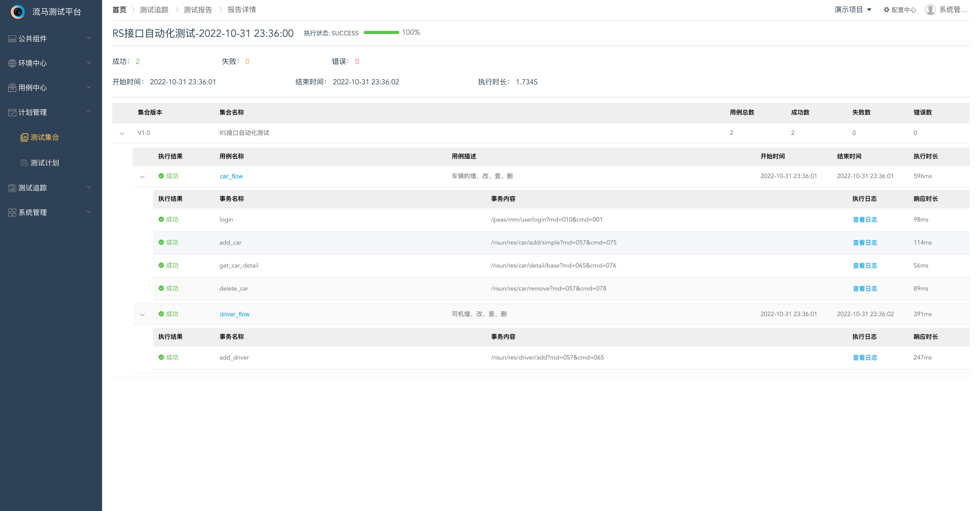Image resolution: width=980 pixels, height=511 pixels.
Task: Collapse the driver_flow case row
Action: pos(142,315)
